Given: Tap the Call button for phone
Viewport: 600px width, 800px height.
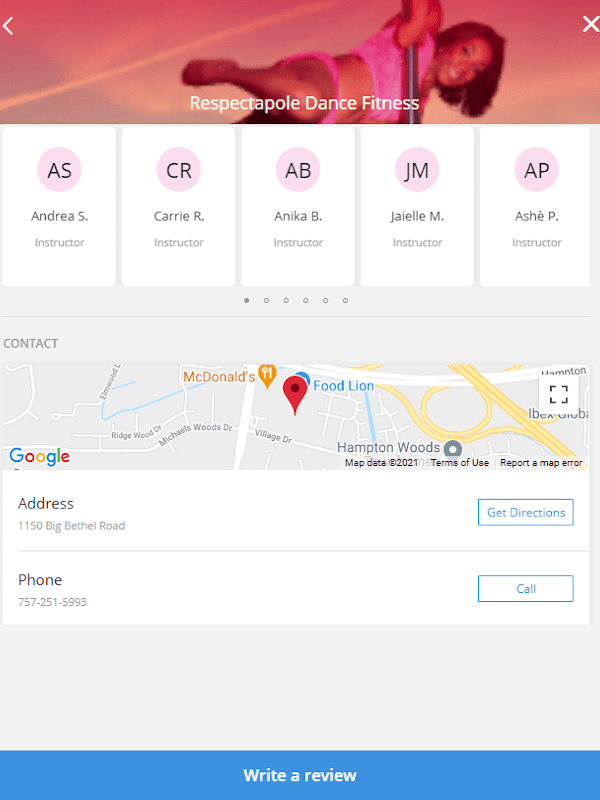Looking at the screenshot, I should pos(526,589).
